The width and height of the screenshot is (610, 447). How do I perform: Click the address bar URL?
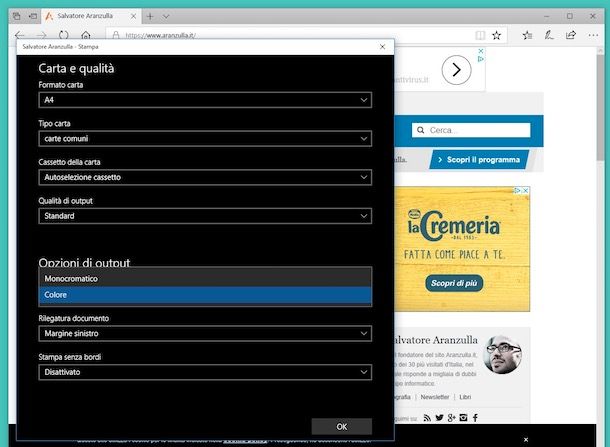point(160,35)
